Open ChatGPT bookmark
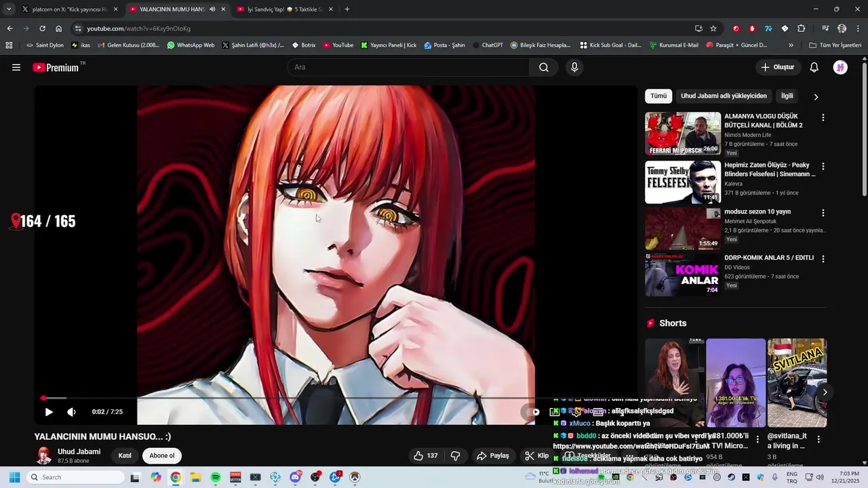 (488, 45)
